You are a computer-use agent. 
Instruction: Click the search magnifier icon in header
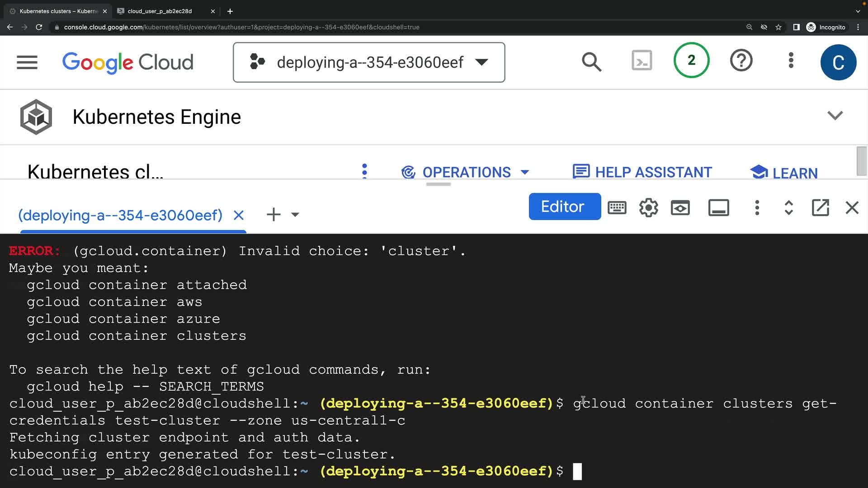(591, 62)
